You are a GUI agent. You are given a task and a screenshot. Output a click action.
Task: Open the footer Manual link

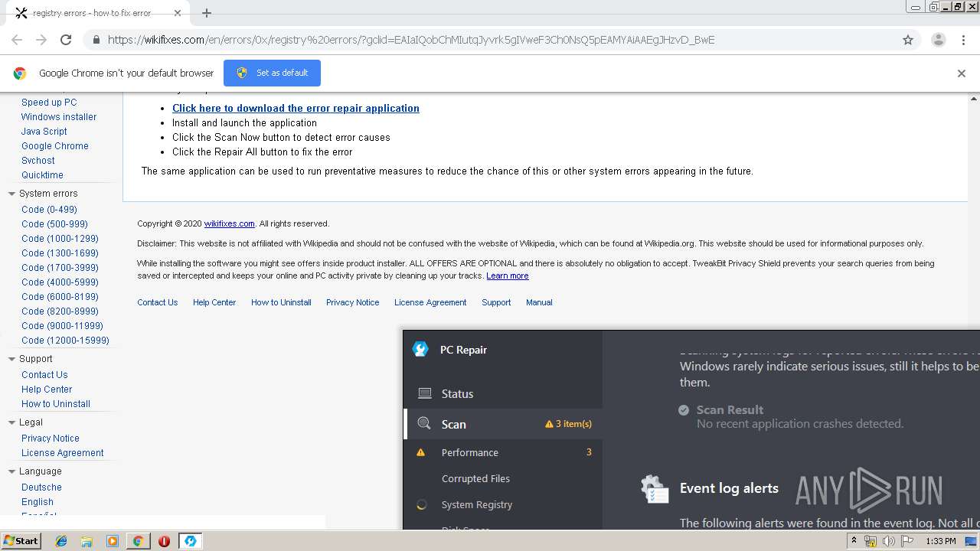[539, 302]
